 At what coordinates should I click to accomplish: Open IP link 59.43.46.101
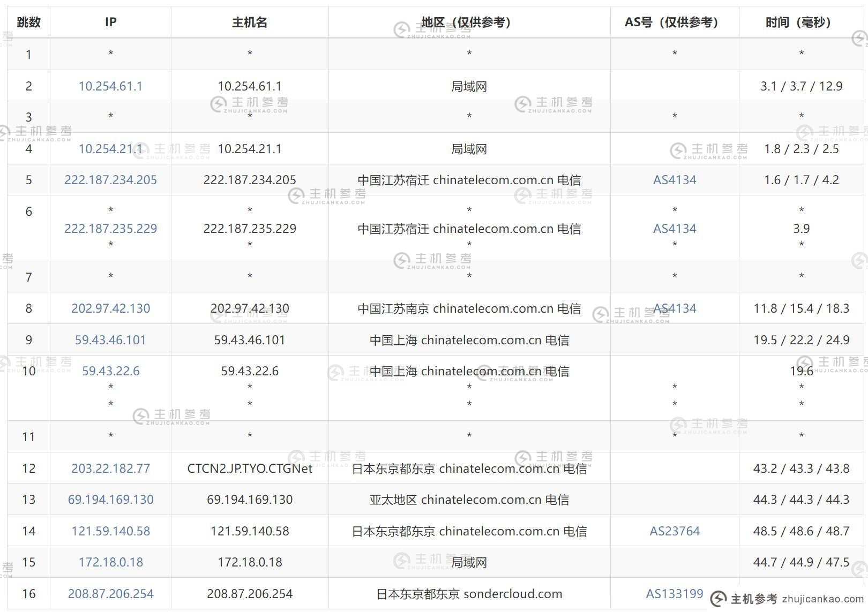[110, 340]
